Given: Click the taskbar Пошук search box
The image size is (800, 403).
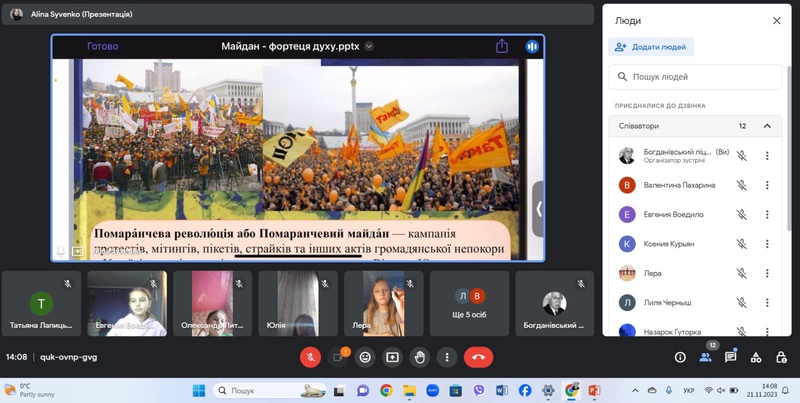Looking at the screenshot, I should 269,391.
